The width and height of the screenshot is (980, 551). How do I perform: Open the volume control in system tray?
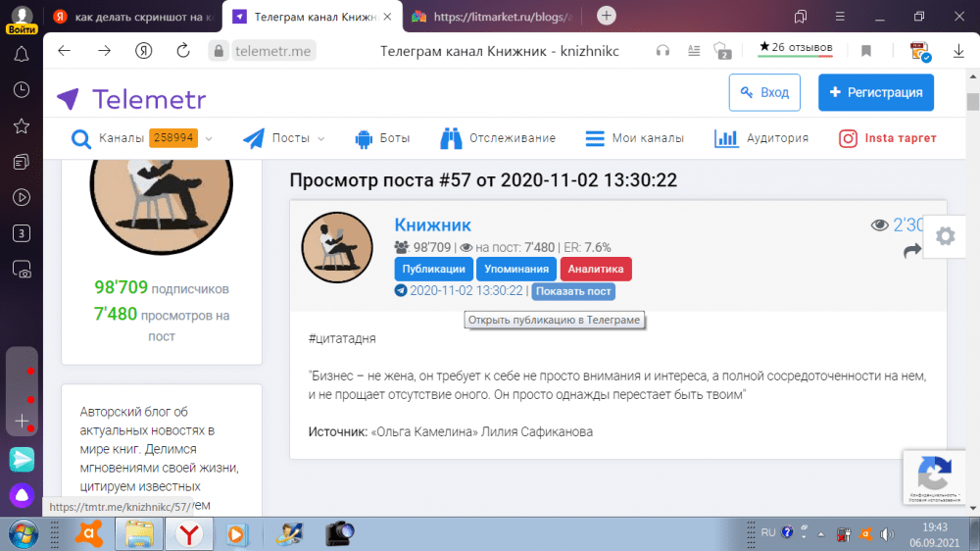pyautogui.click(x=886, y=534)
